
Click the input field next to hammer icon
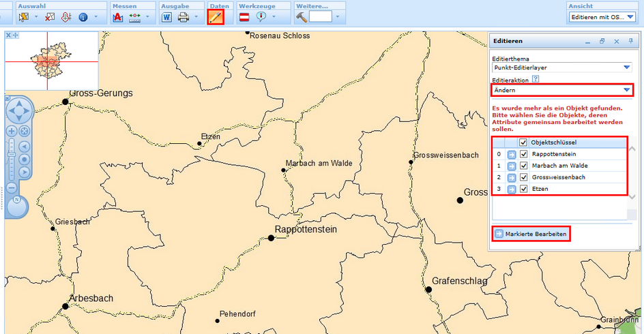tap(321, 17)
